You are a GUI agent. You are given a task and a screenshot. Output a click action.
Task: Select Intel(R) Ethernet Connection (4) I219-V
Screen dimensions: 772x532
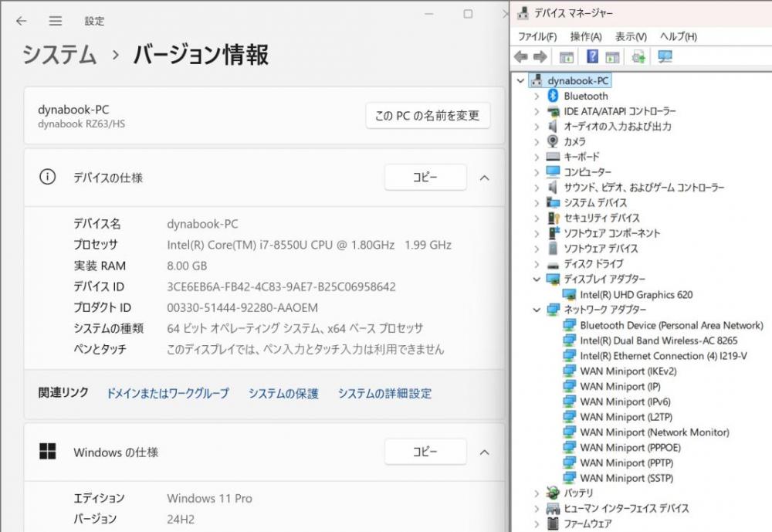pyautogui.click(x=663, y=356)
